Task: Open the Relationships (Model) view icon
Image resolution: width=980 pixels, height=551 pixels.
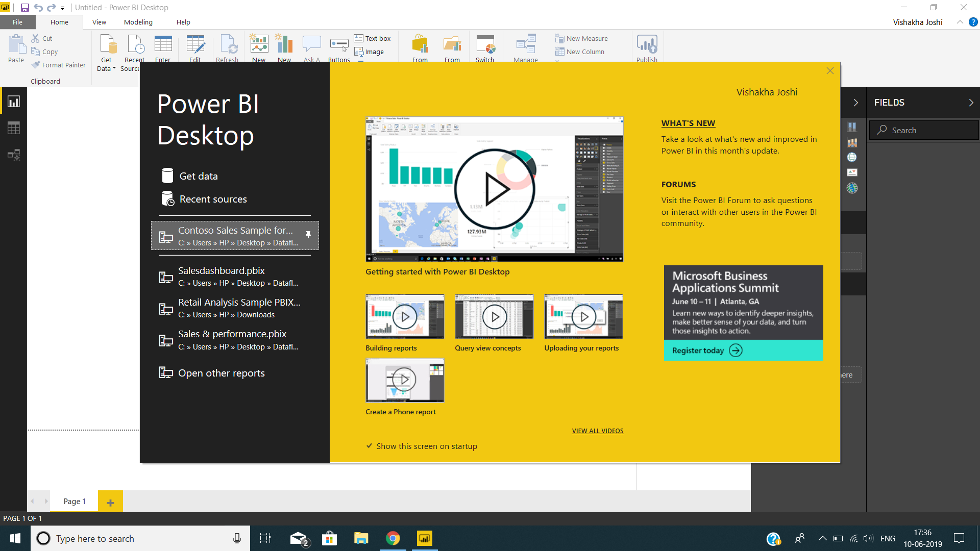Action: coord(14,155)
